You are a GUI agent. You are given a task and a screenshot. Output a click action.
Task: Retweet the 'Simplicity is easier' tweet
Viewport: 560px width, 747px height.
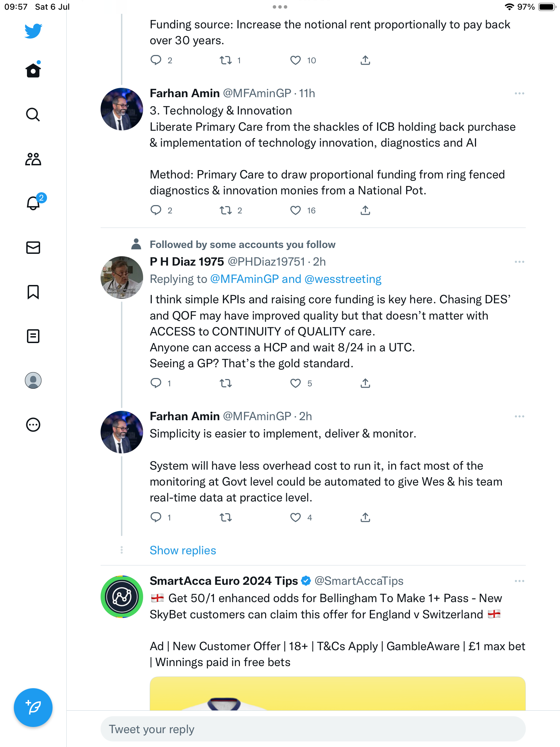tap(226, 517)
